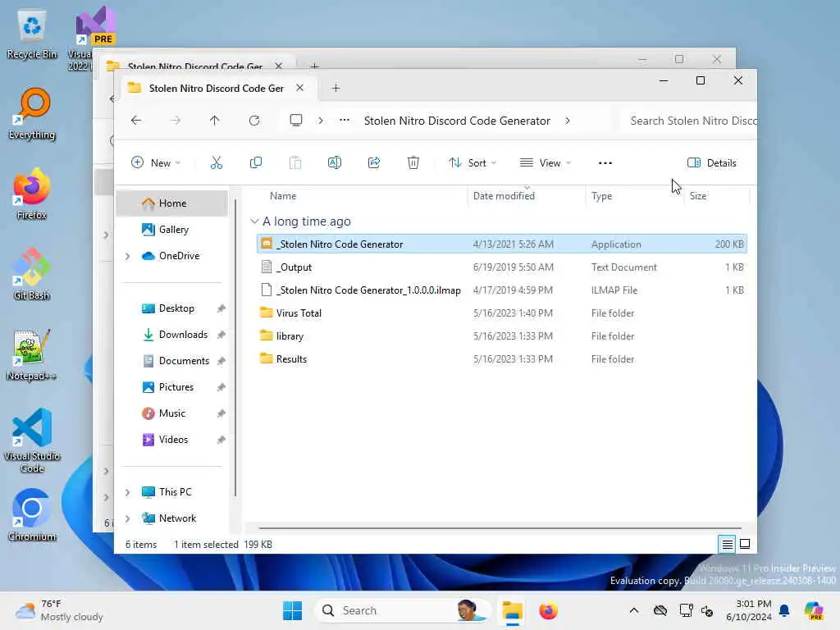Viewport: 840px width, 630px height.
Task: Expand chevron after the address bar This PC icon
Action: [321, 121]
